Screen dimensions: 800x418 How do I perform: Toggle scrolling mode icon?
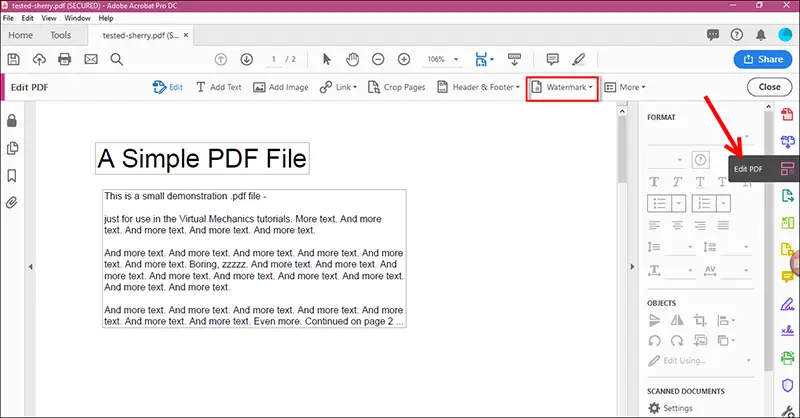click(514, 59)
